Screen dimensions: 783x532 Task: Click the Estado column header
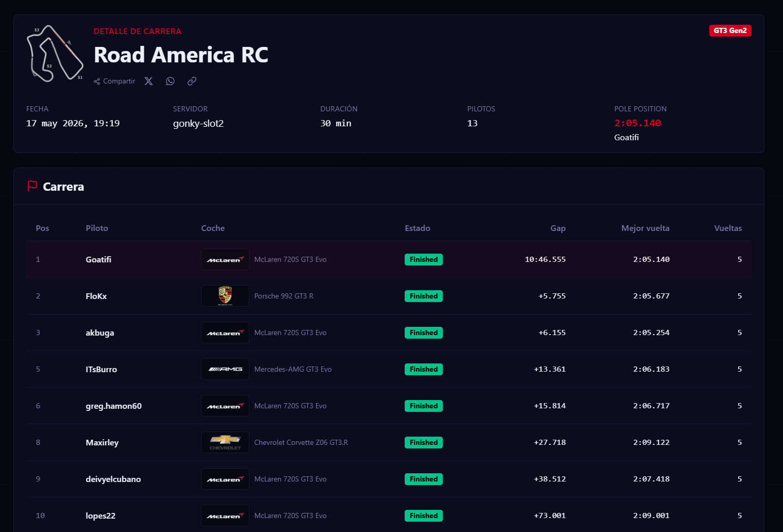[418, 228]
